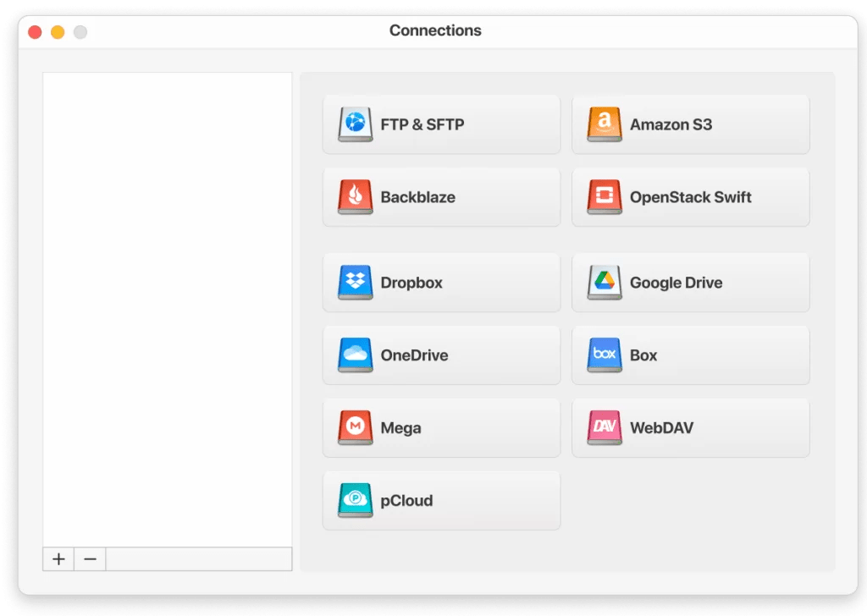Click the FTP & SFTP globe drive icon
This screenshot has height=616, width=867.
(355, 124)
